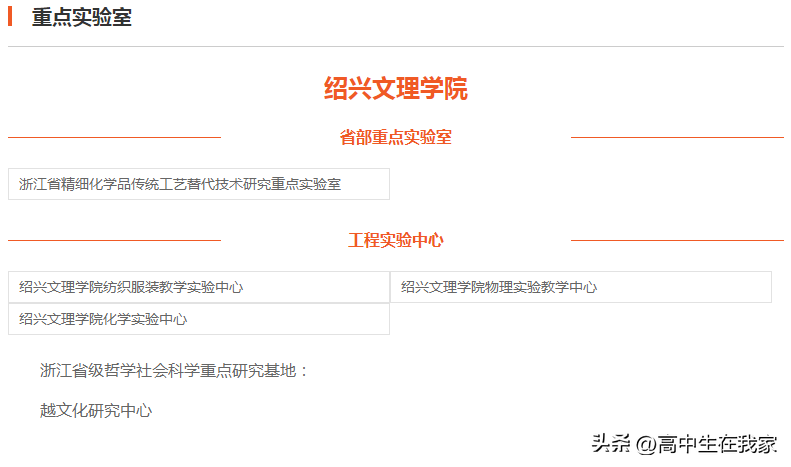Click the 重点实验室 section heading
The width and height of the screenshot is (791, 467).
(82, 17)
